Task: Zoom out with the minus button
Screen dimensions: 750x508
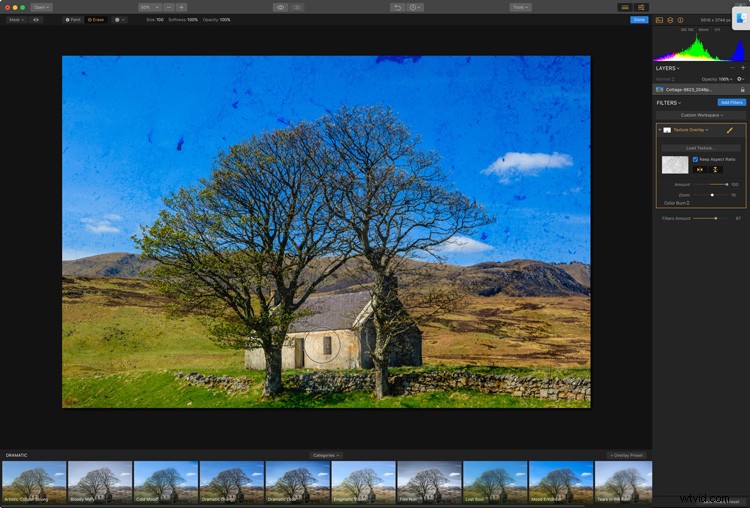Action: coord(169,7)
